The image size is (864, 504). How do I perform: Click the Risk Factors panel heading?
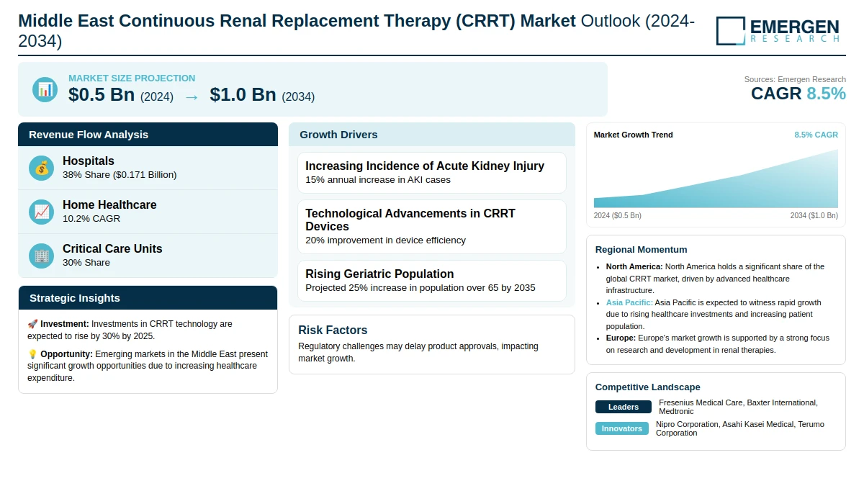click(333, 330)
